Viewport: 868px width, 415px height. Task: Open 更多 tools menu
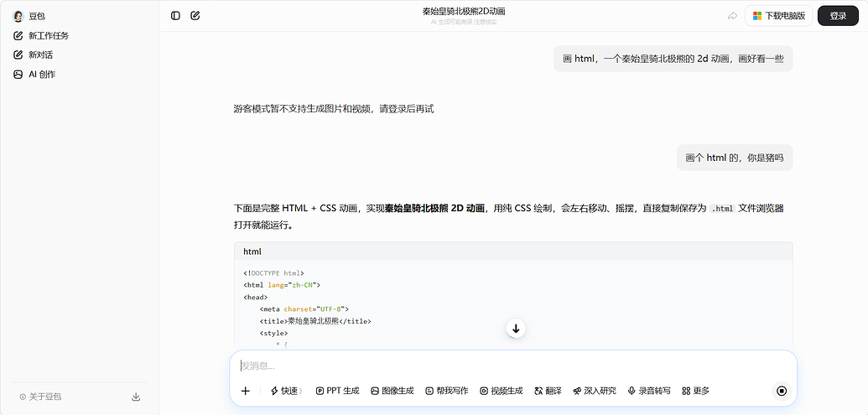pos(696,391)
